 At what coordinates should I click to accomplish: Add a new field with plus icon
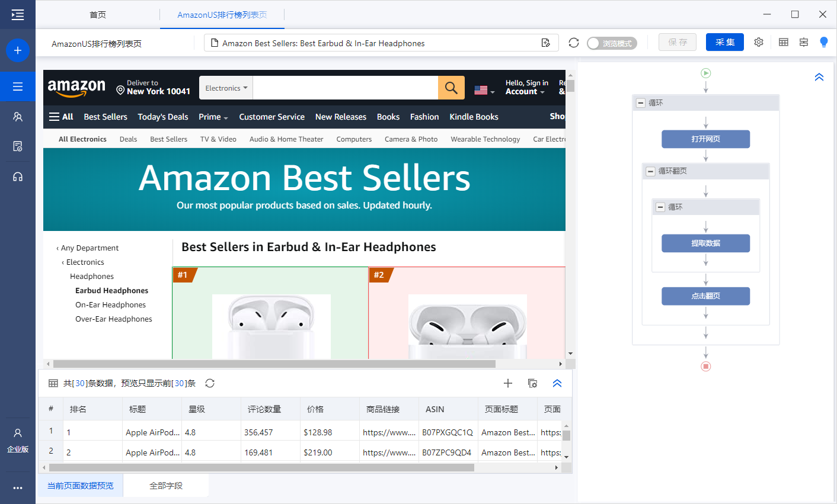click(x=508, y=383)
